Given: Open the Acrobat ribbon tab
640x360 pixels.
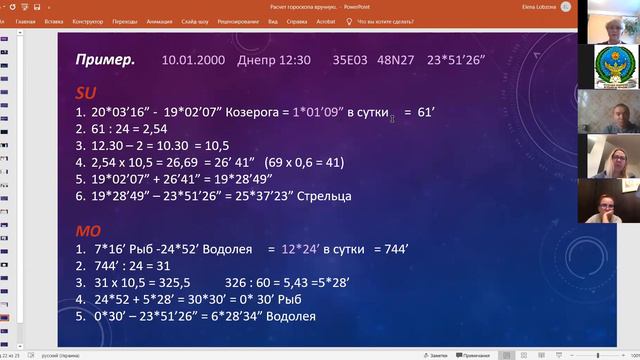Looking at the screenshot, I should pyautogui.click(x=326, y=22).
